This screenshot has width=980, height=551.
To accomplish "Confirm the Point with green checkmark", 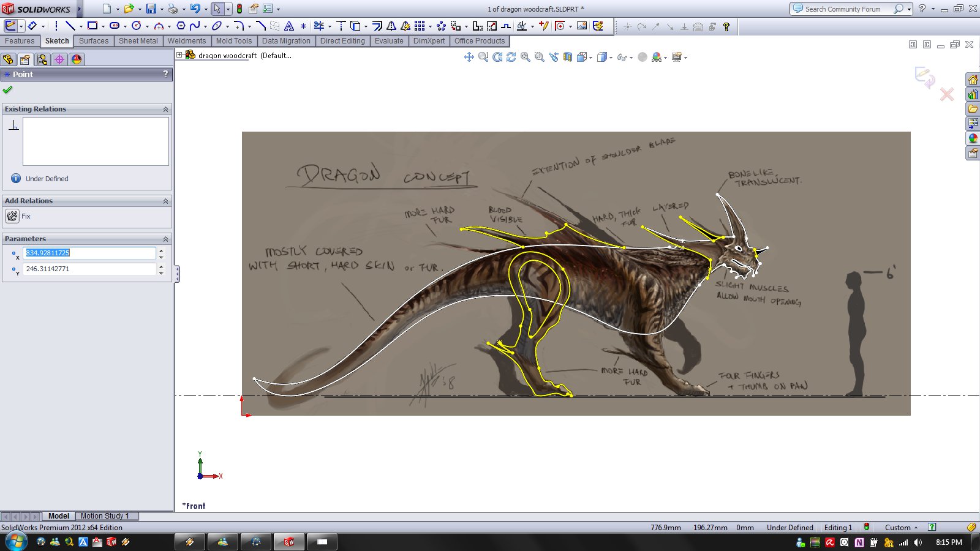I will pyautogui.click(x=7, y=90).
